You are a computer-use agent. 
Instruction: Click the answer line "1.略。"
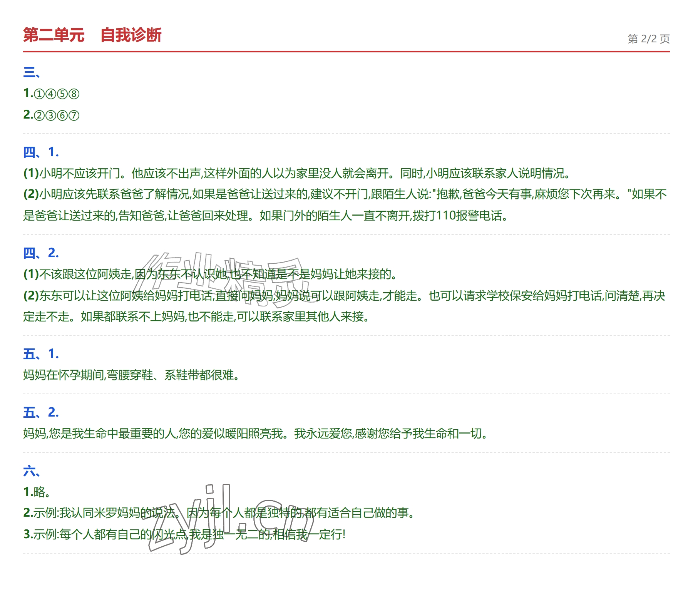pyautogui.click(x=37, y=492)
